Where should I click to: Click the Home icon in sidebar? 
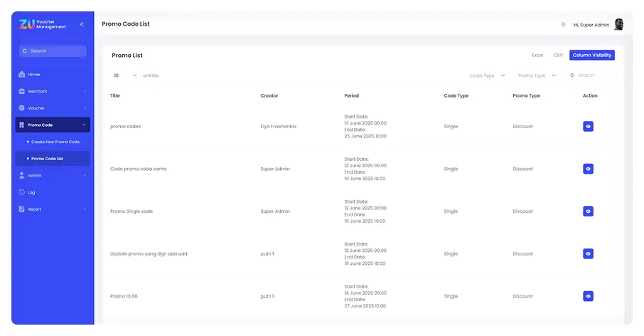22,75
